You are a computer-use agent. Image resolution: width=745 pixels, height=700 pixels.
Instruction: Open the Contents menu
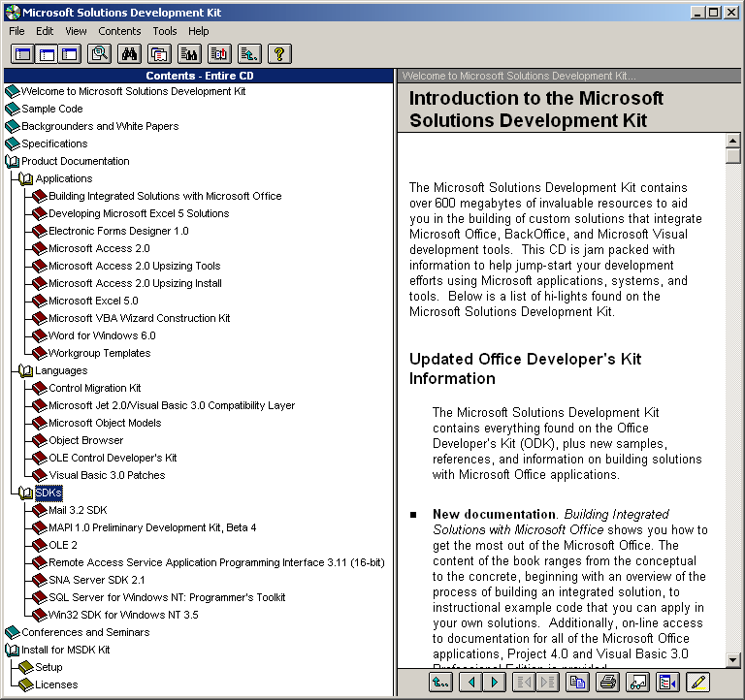[119, 31]
